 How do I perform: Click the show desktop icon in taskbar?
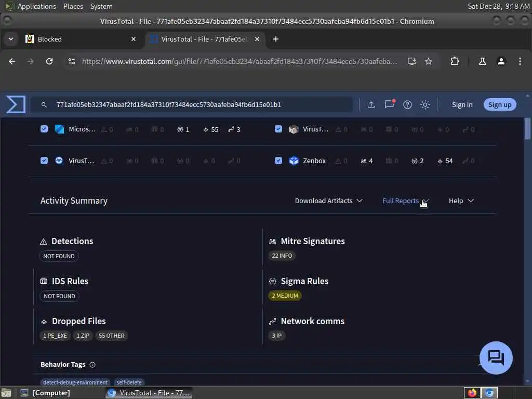click(6, 393)
